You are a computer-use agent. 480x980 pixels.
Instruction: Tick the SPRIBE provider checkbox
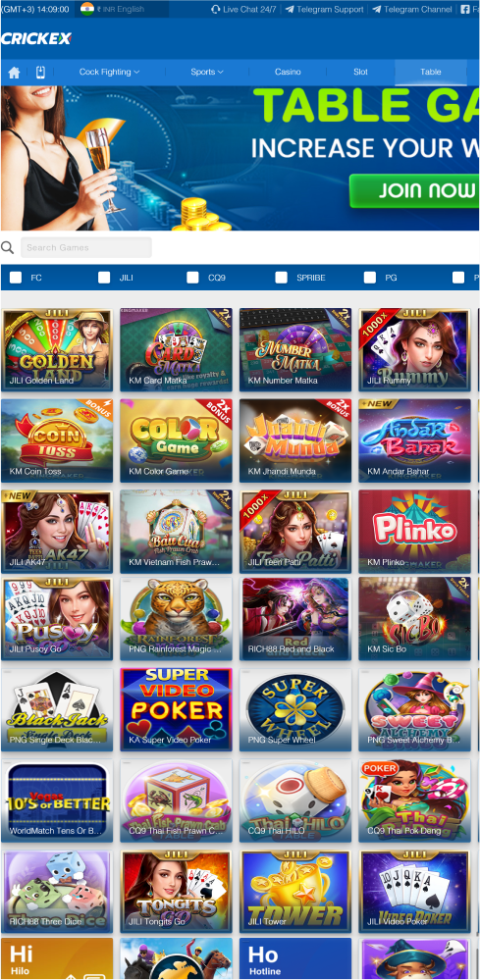pos(282,278)
